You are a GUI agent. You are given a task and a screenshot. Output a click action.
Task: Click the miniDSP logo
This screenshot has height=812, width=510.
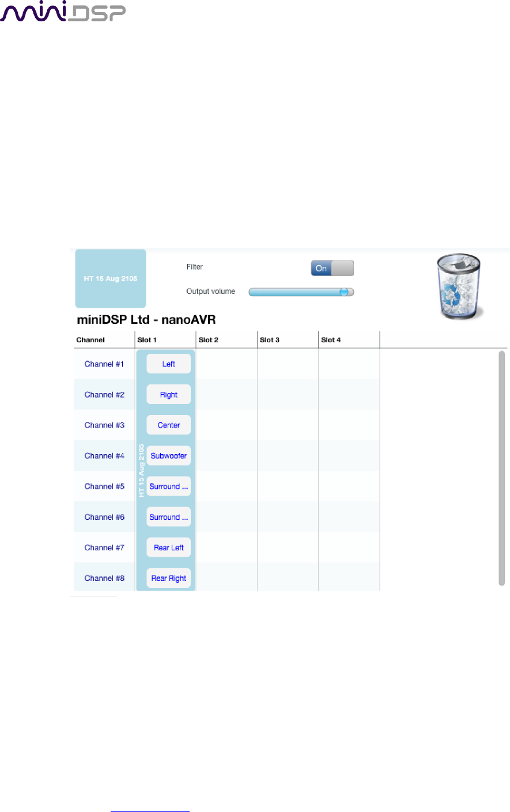(x=63, y=12)
